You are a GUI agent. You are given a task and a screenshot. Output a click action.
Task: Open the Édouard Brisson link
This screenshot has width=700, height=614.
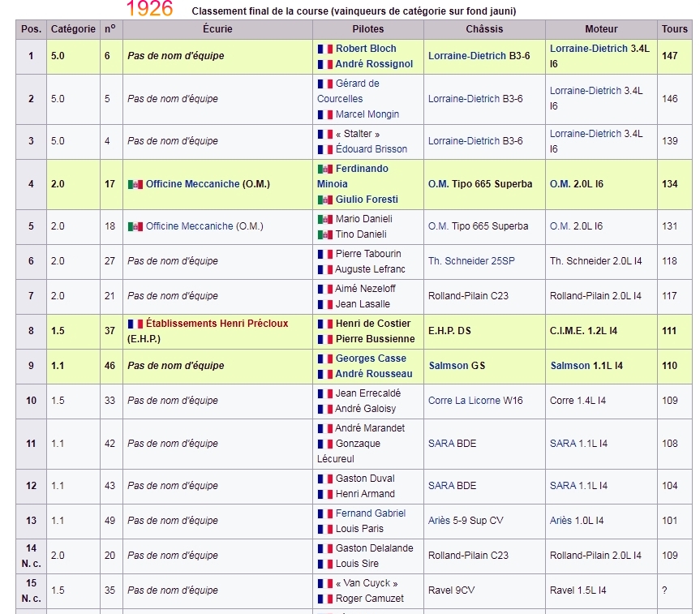371,149
